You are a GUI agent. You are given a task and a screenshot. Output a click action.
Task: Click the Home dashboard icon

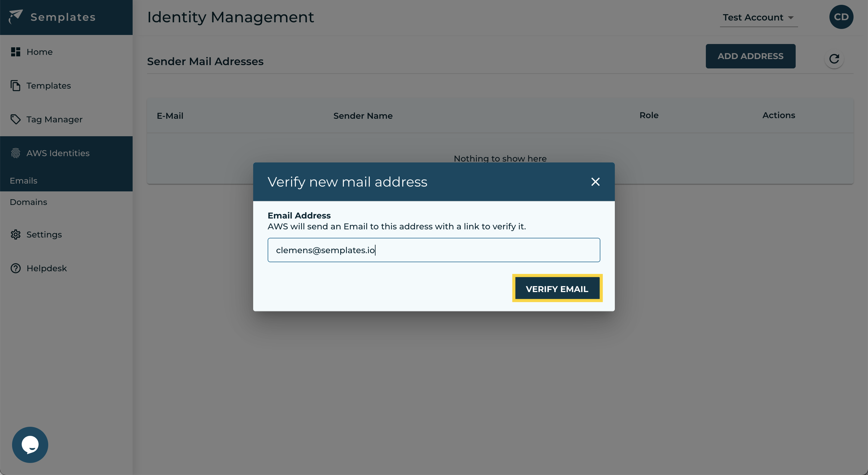pos(15,52)
